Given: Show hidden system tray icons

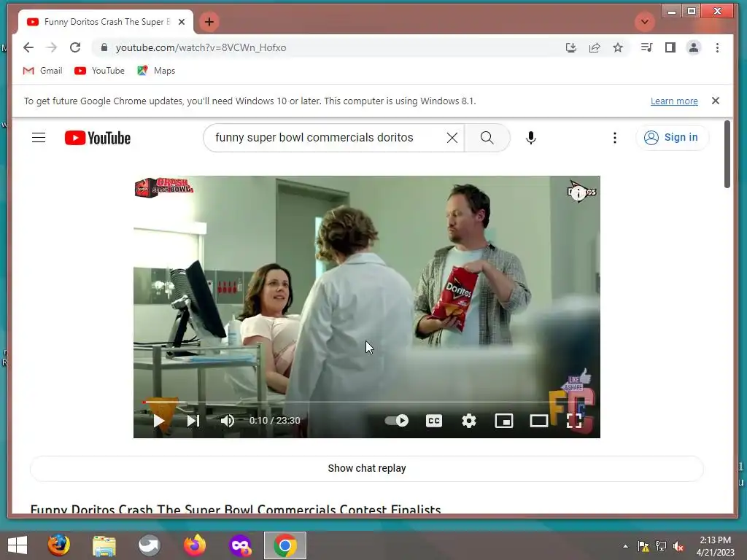Looking at the screenshot, I should (x=625, y=546).
